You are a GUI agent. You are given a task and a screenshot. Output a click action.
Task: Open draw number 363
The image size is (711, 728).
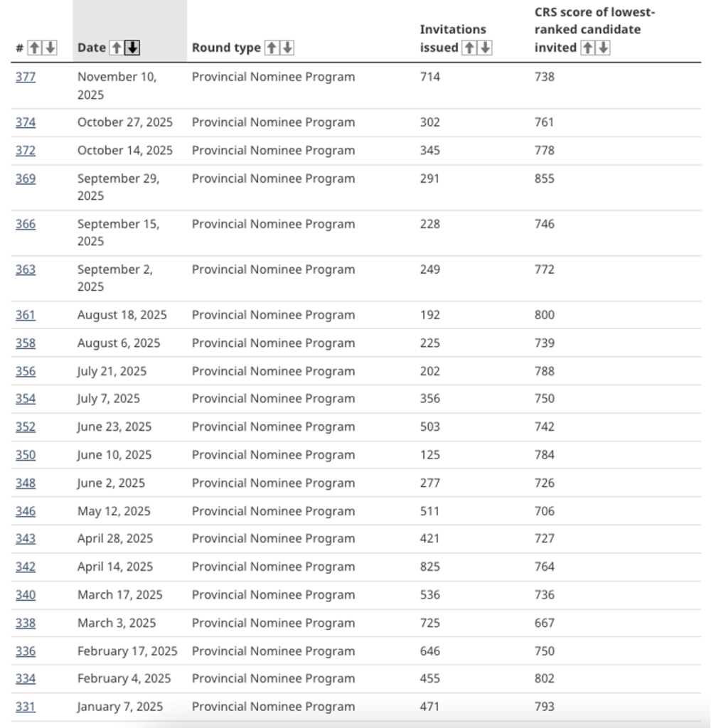click(x=26, y=269)
